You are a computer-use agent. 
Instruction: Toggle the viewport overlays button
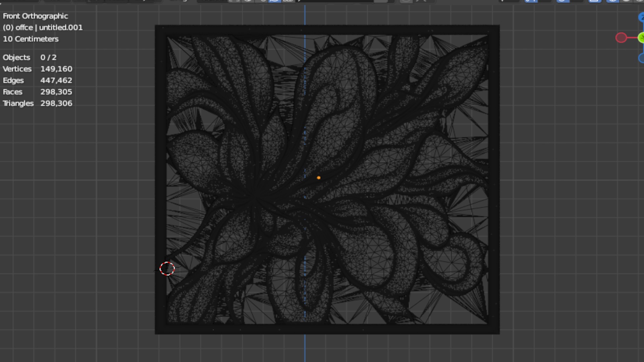click(562, 1)
